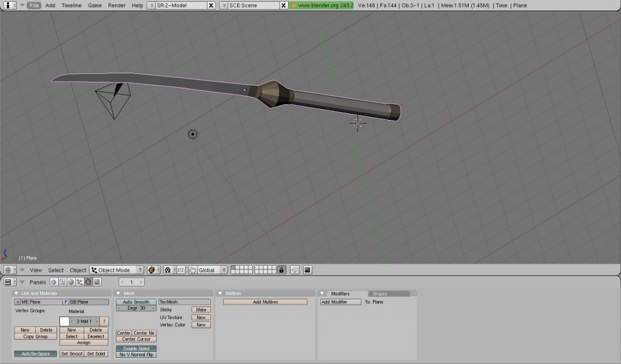Toggle the Double Sided button
Screen dimensions: 621x364
[x=136, y=348]
